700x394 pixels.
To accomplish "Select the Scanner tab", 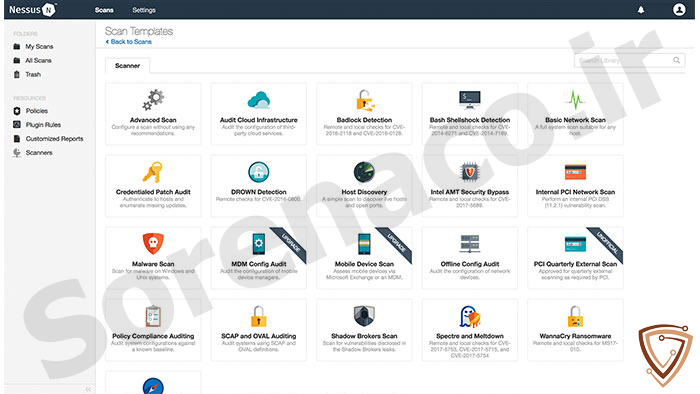I will click(x=128, y=66).
